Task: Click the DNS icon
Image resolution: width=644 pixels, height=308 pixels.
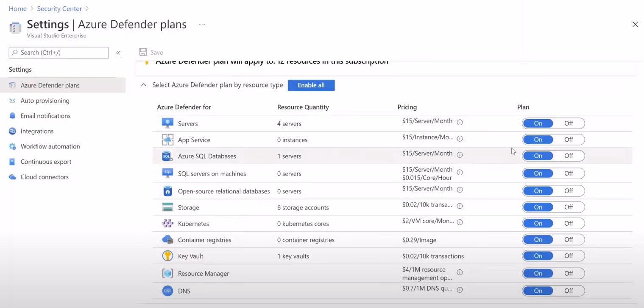Action: pyautogui.click(x=167, y=291)
